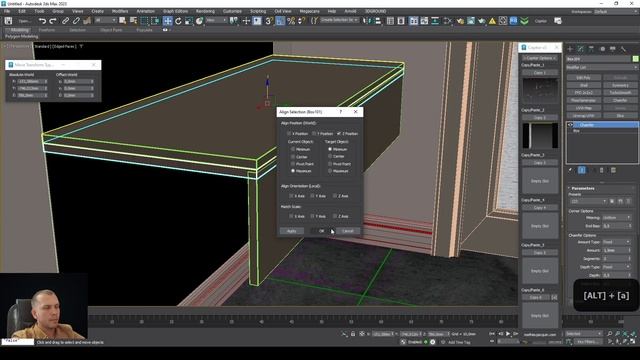Select Current Object Minimum radio
Viewport: 640px width, 360px height.
click(293, 149)
